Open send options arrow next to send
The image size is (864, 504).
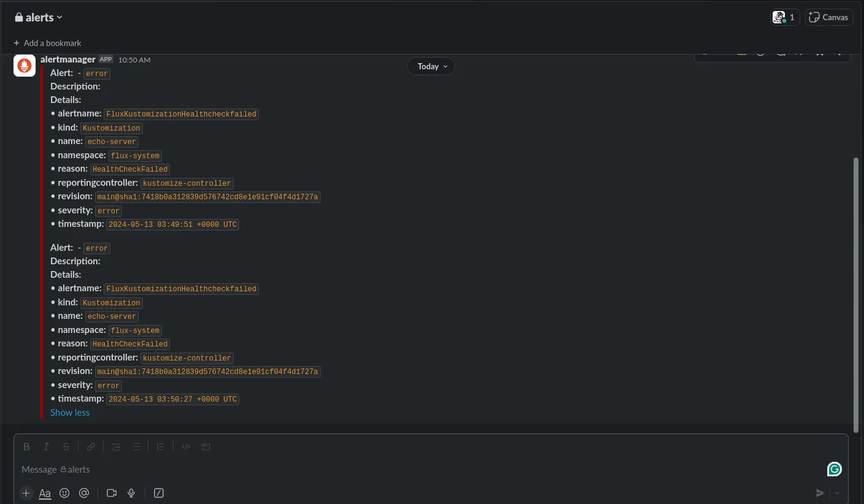click(837, 493)
